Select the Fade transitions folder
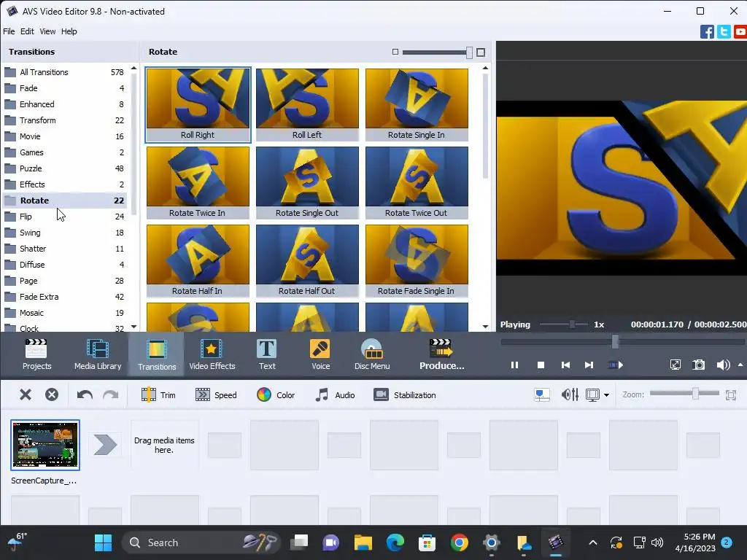The height and width of the screenshot is (560, 747). [65, 88]
